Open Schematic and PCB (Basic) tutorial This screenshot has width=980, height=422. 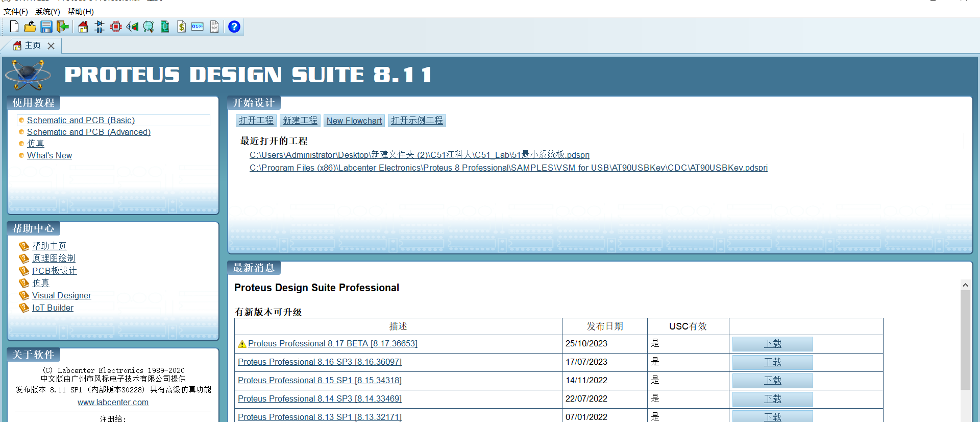tap(81, 120)
